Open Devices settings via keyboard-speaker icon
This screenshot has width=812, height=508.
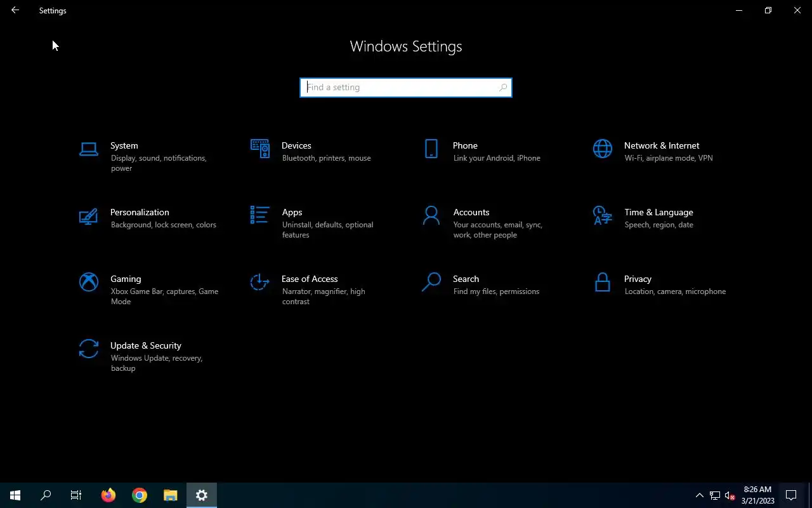tap(260, 149)
